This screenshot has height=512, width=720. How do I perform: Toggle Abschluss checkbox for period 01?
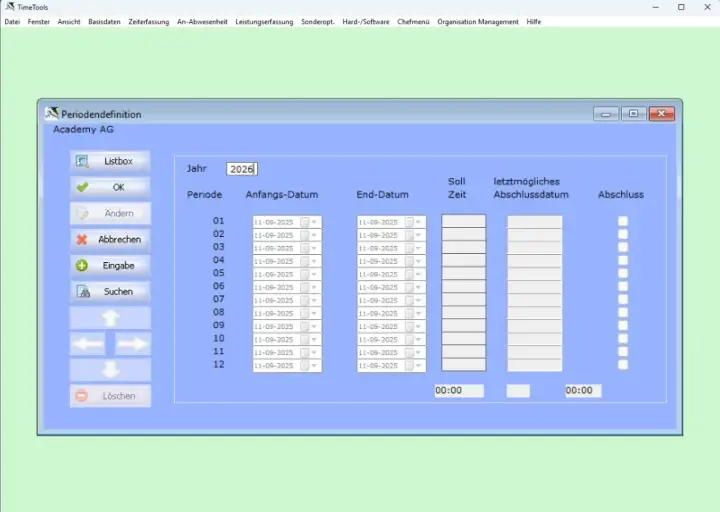[623, 221]
